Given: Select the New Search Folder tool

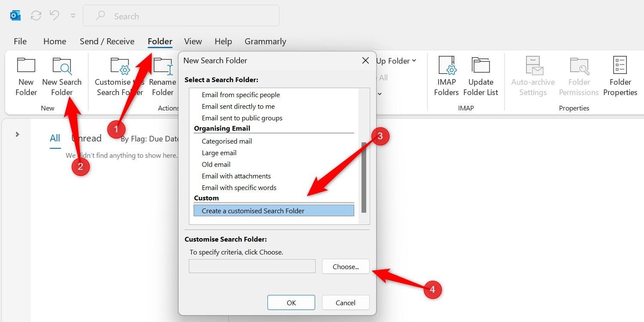Looking at the screenshot, I should pyautogui.click(x=62, y=77).
